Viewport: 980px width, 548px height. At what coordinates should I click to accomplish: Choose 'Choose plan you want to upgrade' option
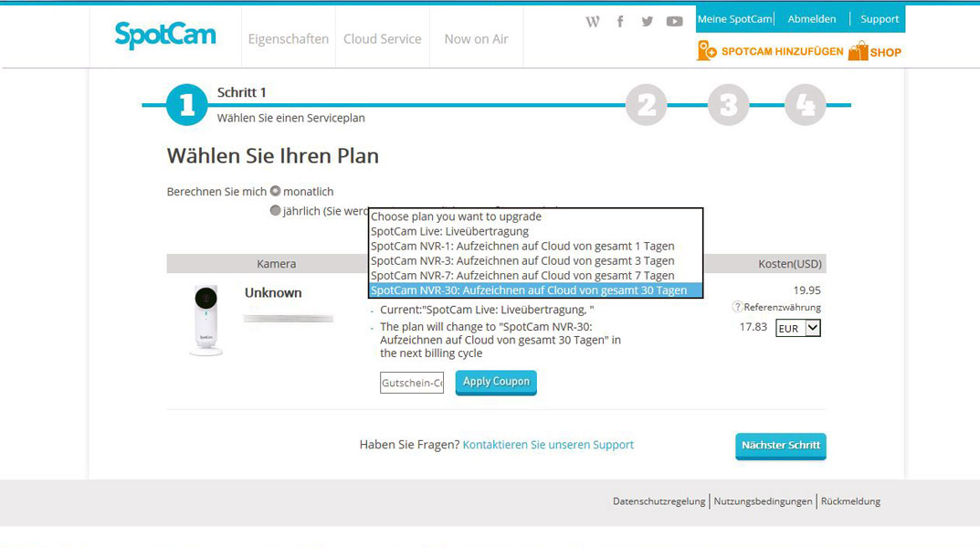click(x=535, y=216)
